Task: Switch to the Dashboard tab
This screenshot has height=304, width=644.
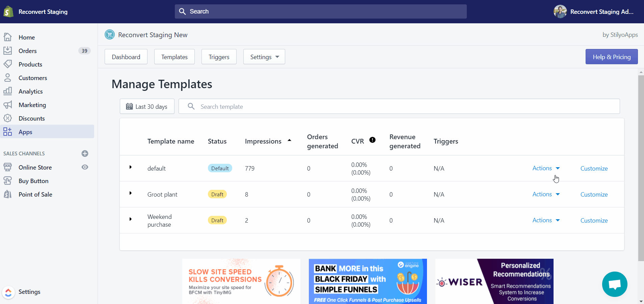Action: [126, 57]
